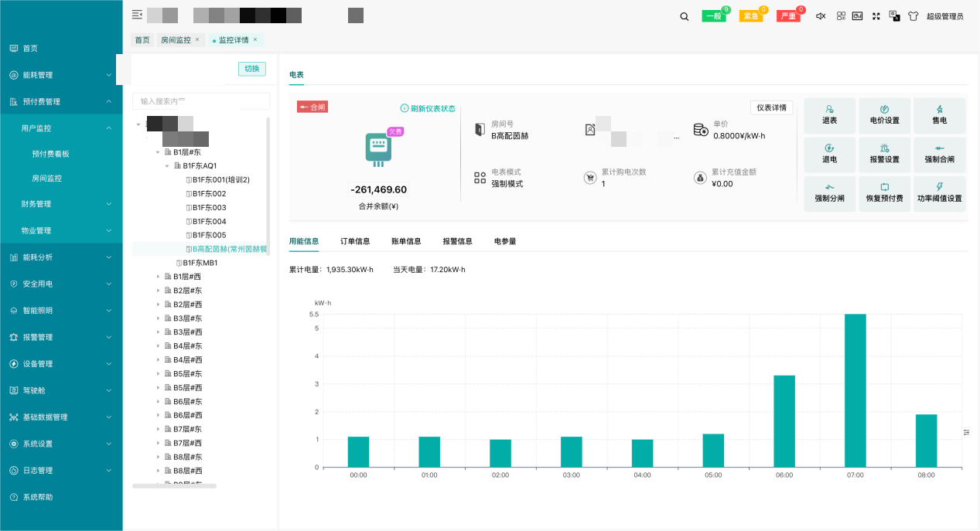Select the 退电 refund electricity icon
980x531 pixels.
(829, 154)
